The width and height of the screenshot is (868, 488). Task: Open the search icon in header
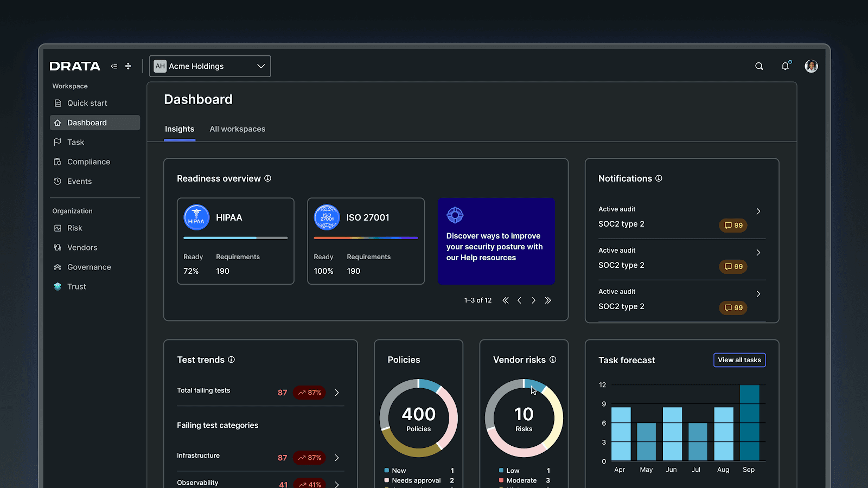759,66
